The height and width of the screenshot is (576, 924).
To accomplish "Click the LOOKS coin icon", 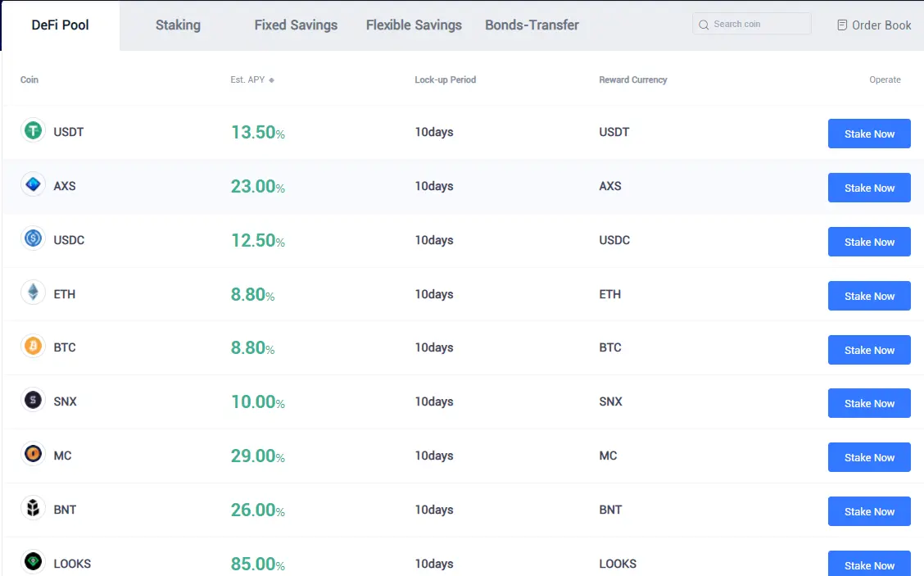I will click(x=33, y=562).
